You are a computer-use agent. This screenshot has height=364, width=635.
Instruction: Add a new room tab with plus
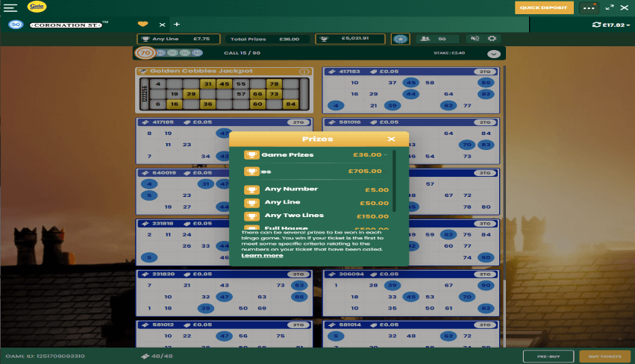pos(177,25)
